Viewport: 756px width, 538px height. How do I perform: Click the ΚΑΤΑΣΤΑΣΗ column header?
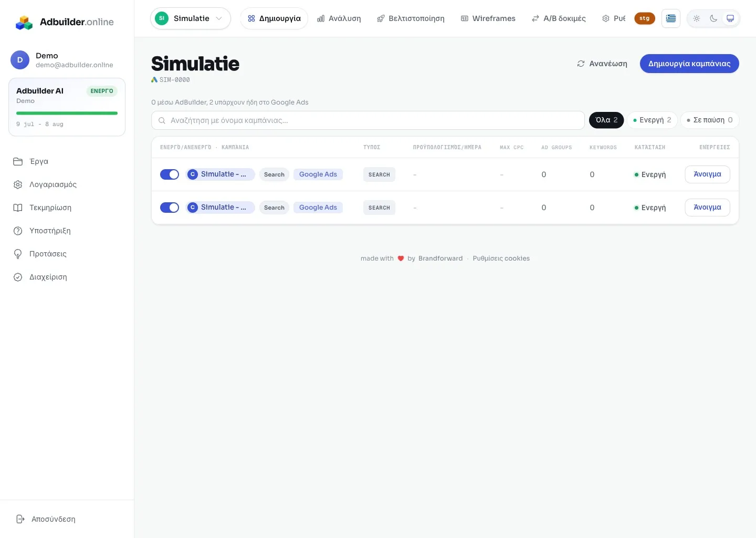click(x=650, y=148)
